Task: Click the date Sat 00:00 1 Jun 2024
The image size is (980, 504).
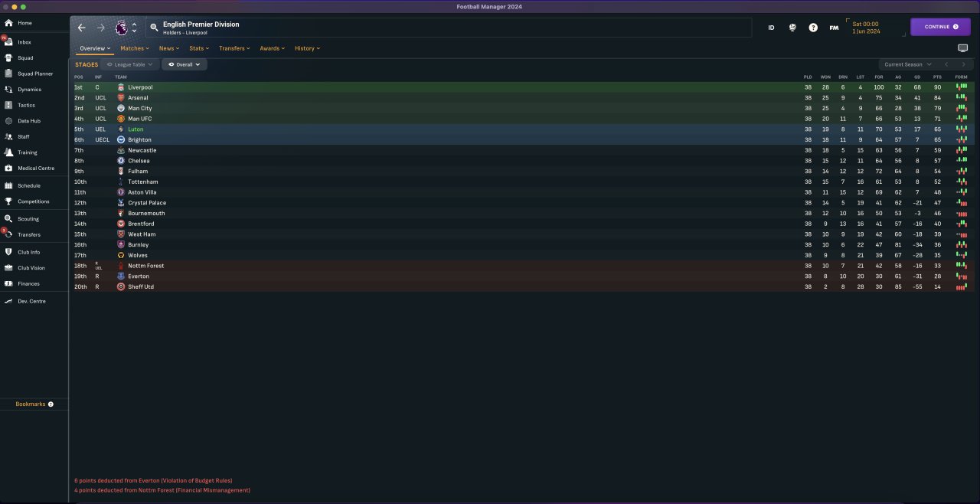Action: [x=866, y=28]
